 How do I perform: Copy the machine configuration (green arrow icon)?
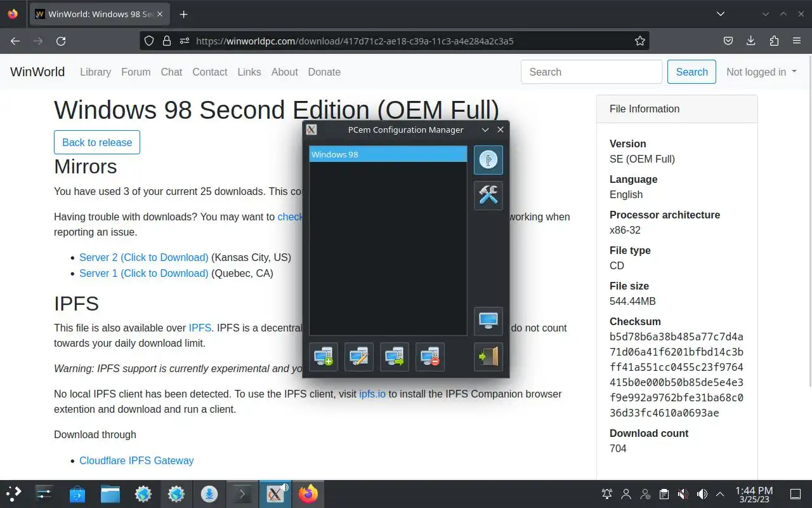pyautogui.click(x=395, y=357)
